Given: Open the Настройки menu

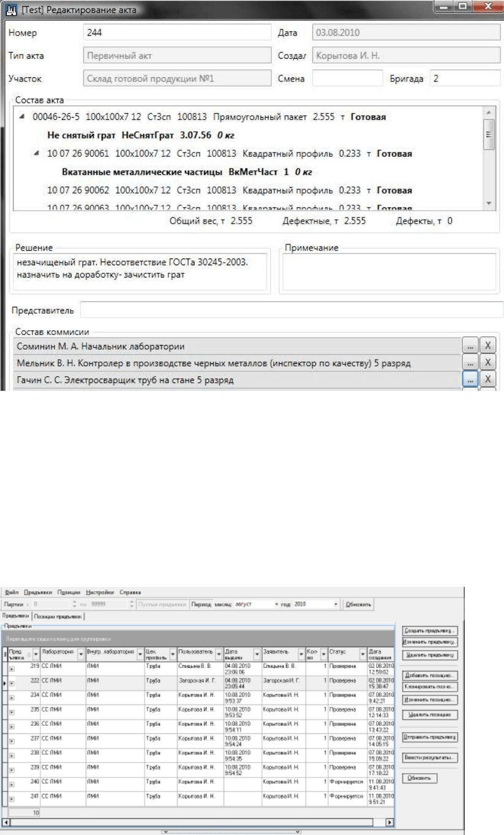Looking at the screenshot, I should (x=100, y=592).
